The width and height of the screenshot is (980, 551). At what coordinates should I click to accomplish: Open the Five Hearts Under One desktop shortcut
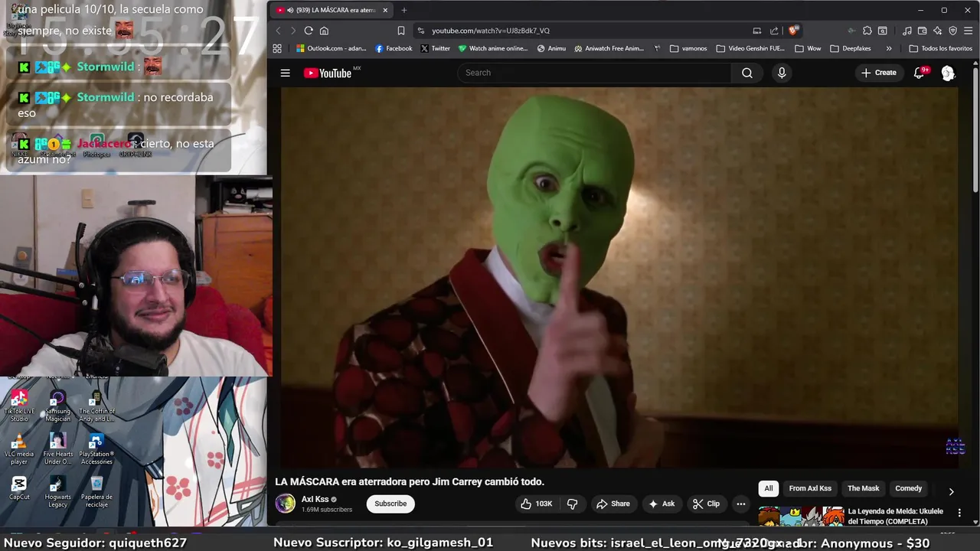(57, 449)
